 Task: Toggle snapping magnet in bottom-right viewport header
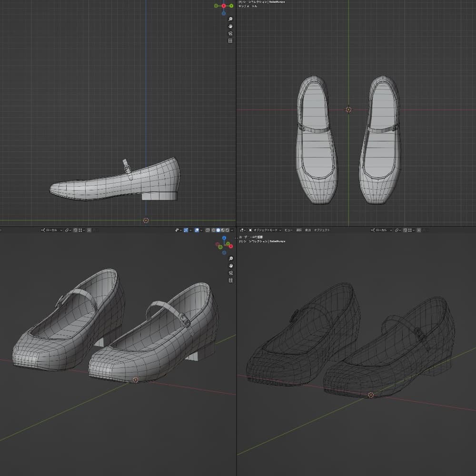(x=406, y=230)
